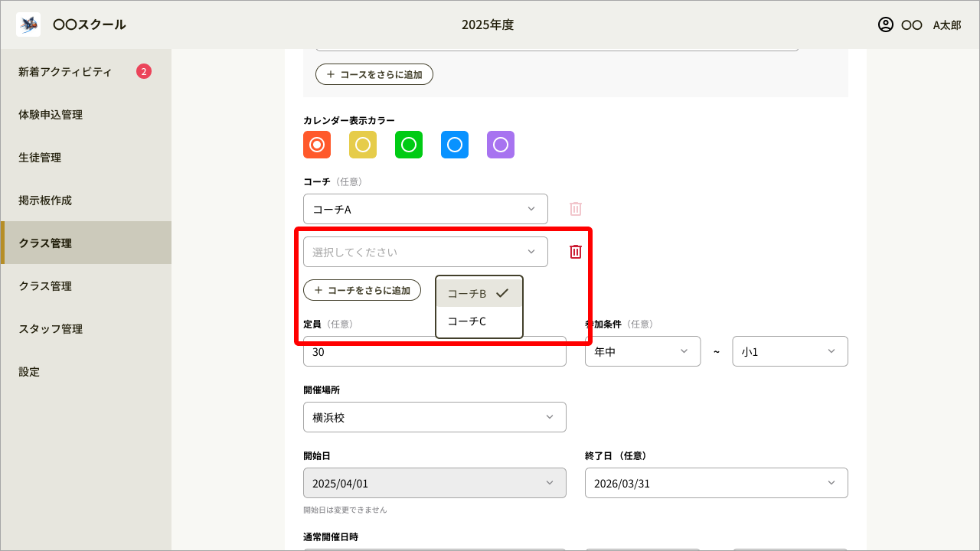Choose the blue calendar display color
Image resolution: width=980 pixels, height=551 pixels.
(x=455, y=145)
